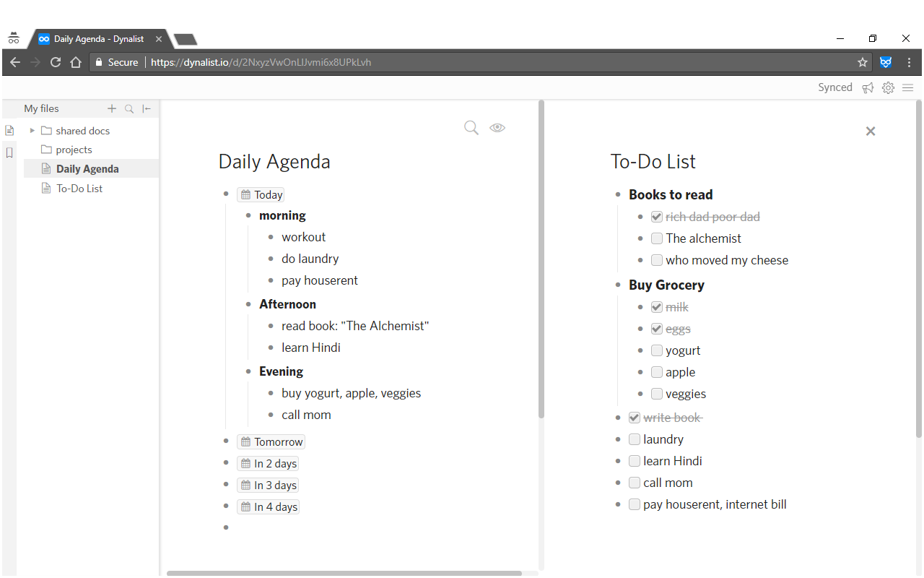Image resolution: width=924 pixels, height=578 pixels.
Task: Open the blue extension icon in the toolbar
Action: tap(886, 62)
